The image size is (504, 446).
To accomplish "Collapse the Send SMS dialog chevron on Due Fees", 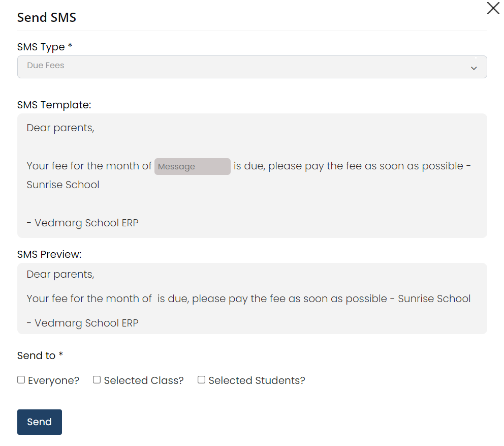I will (474, 67).
